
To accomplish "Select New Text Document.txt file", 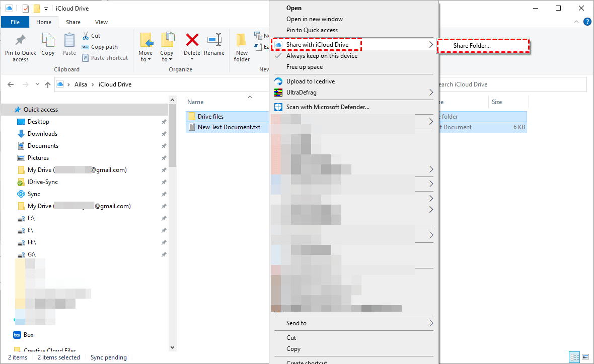I will coord(229,127).
